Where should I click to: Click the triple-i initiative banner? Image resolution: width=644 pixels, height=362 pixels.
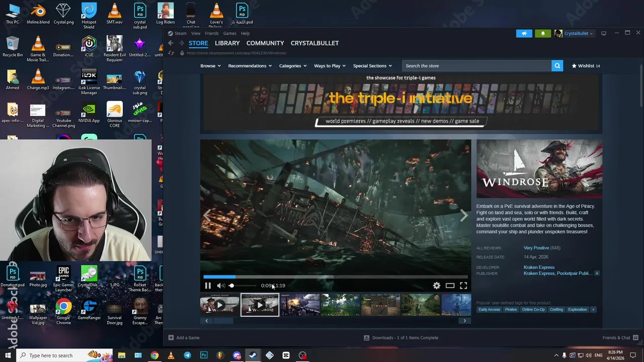tap(401, 103)
